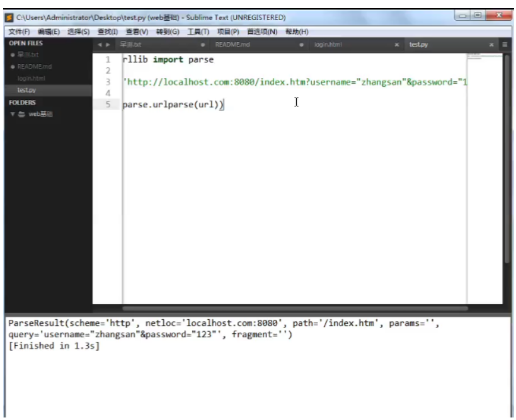Screen dimensions: 516x420
Task: Click the minimap code preview
Action: (x=484, y=57)
